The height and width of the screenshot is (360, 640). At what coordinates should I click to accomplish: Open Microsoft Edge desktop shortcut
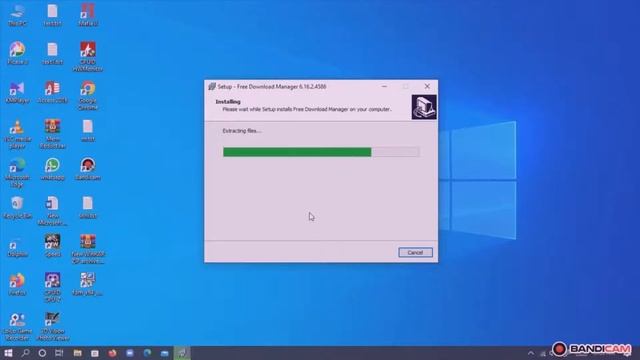tap(17, 173)
